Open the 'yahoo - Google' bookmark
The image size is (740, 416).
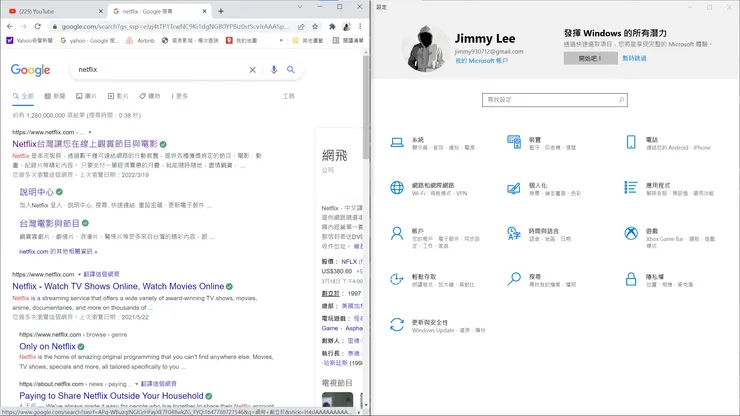[x=89, y=41]
